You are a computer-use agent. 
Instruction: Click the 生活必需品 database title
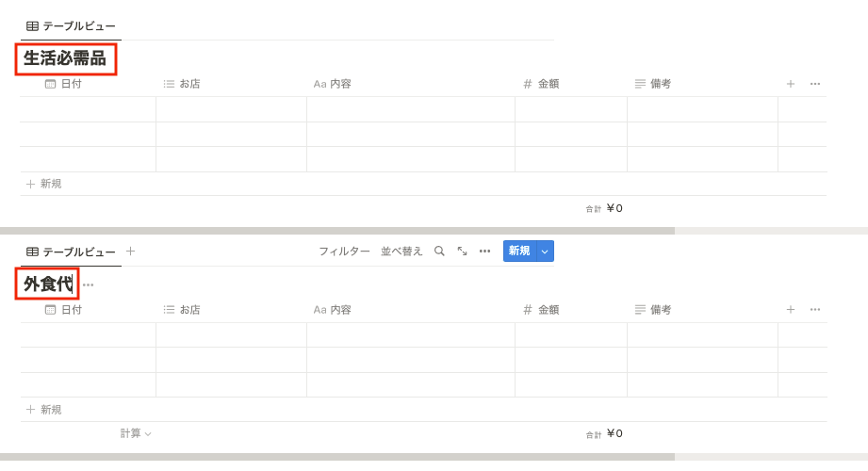coord(65,58)
